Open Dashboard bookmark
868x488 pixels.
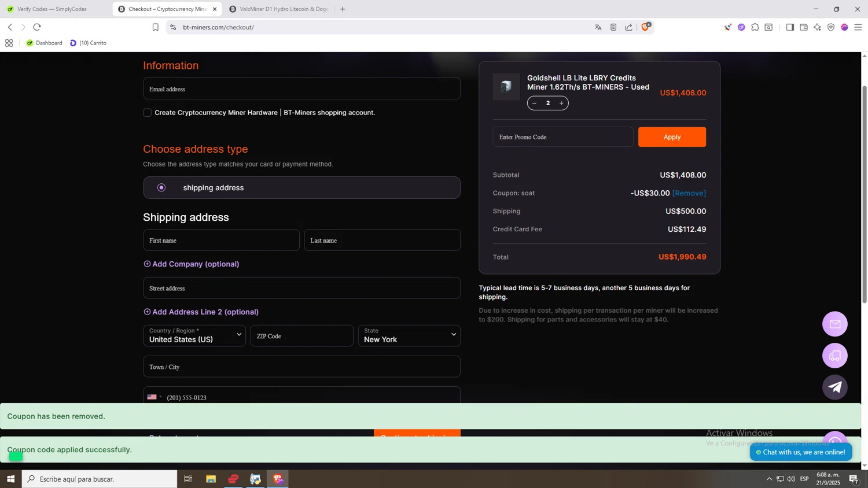[45, 43]
